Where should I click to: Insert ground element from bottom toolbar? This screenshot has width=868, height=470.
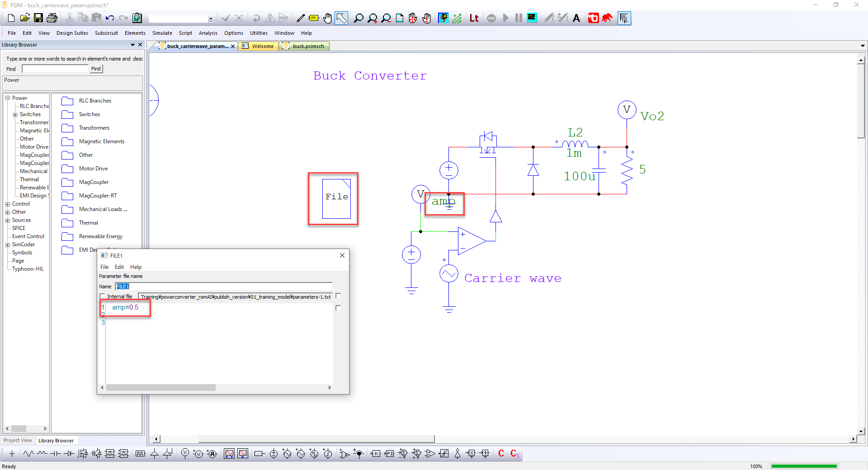pyautogui.click(x=12, y=453)
